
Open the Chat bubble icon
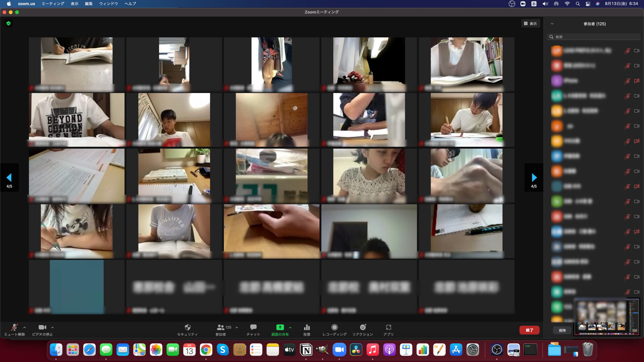[253, 327]
